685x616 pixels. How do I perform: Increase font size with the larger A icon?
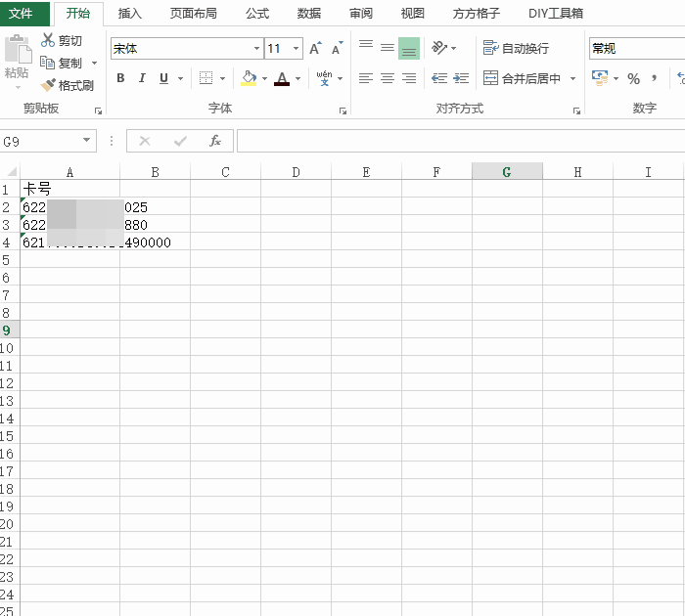tap(315, 49)
